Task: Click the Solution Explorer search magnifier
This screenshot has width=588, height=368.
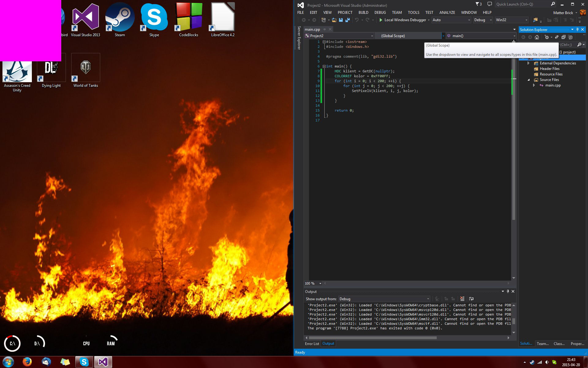Action: [579, 45]
